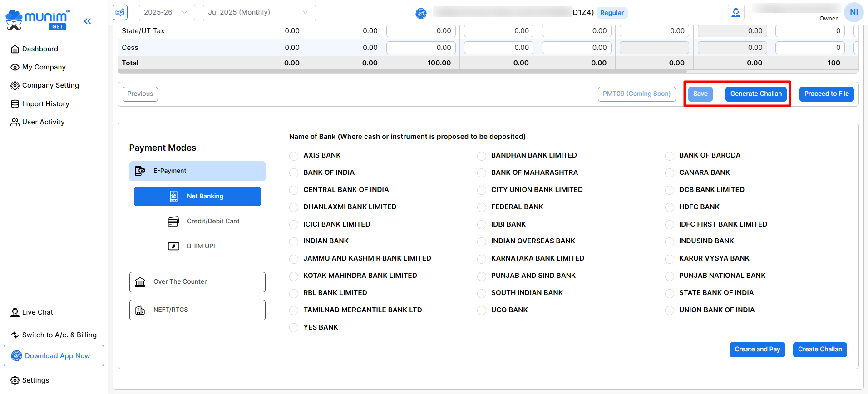
Task: Click the Create Challan button
Action: (820, 350)
